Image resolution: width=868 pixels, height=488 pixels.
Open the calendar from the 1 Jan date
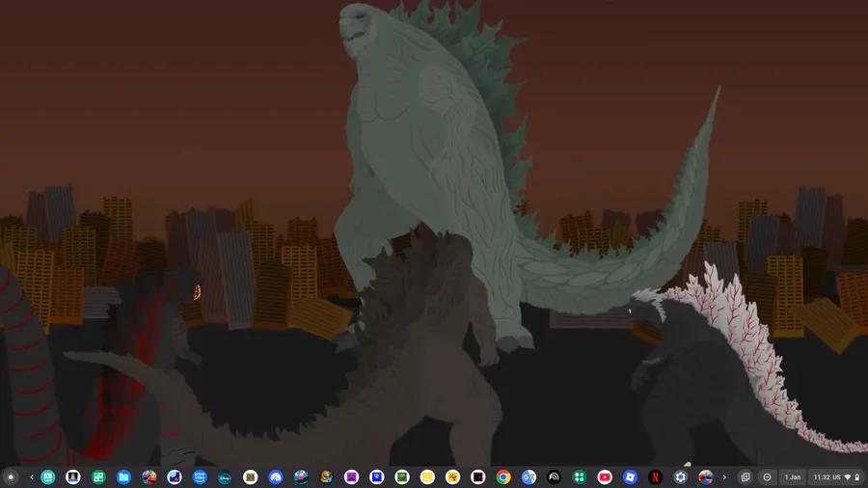pos(793,477)
